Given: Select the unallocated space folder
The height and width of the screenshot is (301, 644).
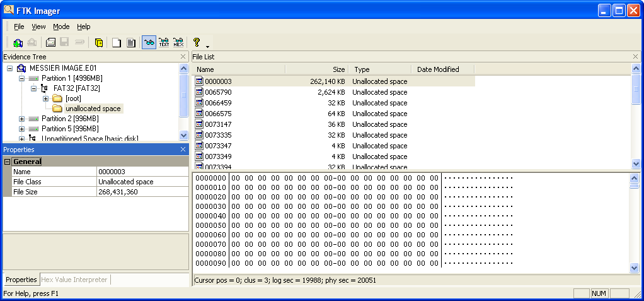Looking at the screenshot, I should click(93, 109).
